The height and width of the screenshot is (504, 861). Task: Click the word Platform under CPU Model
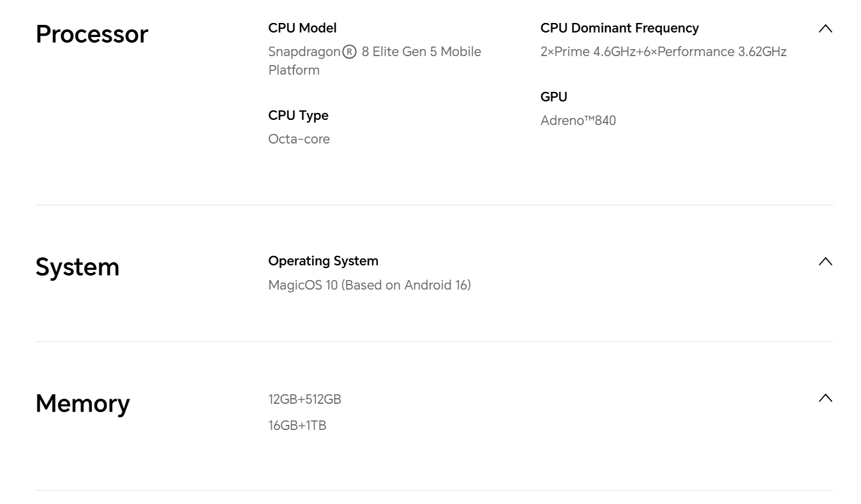(x=294, y=70)
